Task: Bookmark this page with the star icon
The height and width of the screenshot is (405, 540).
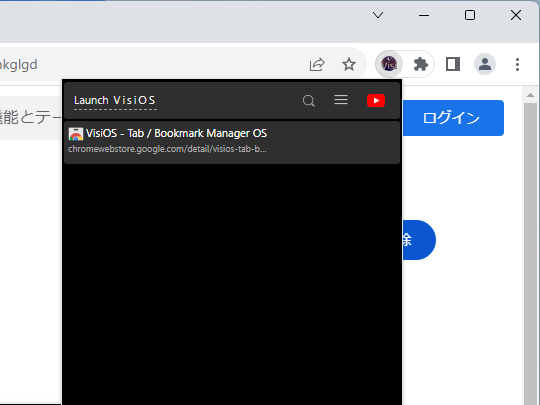Action: [x=349, y=64]
